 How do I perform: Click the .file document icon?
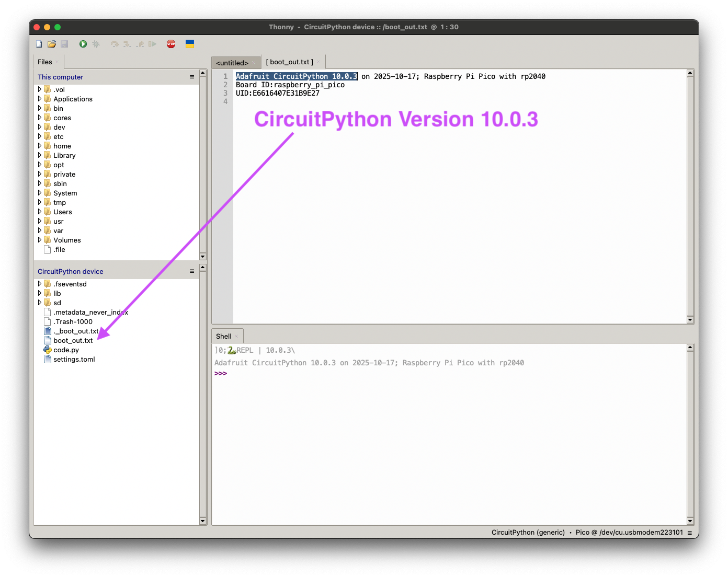[x=48, y=249]
